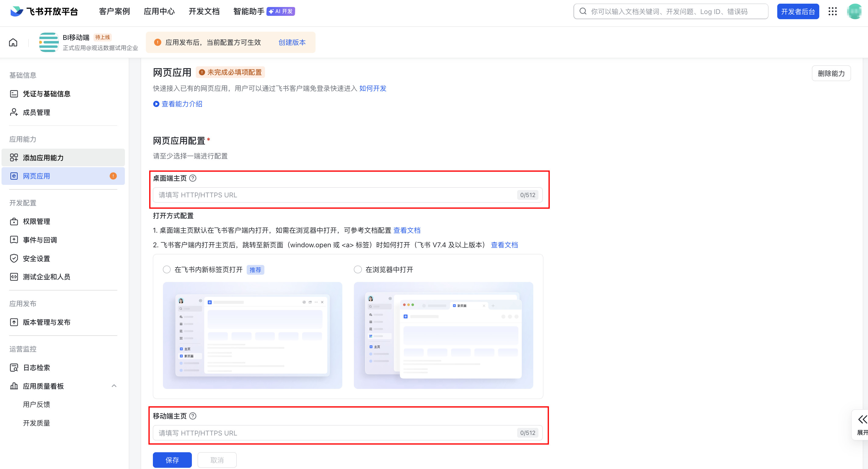868x469 pixels.
Task: Click the user avatar at top right
Action: tap(855, 12)
